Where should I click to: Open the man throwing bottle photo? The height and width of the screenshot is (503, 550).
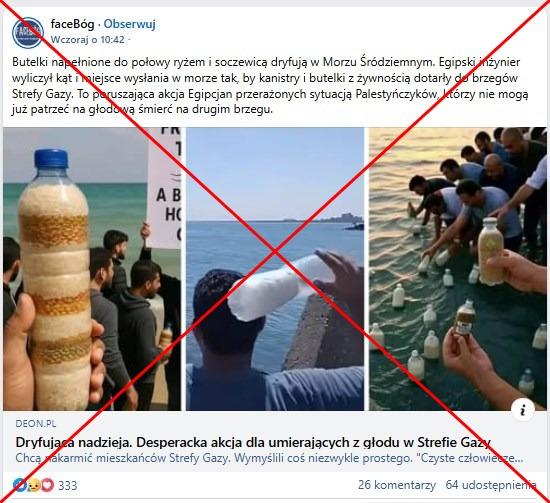pyautogui.click(x=275, y=269)
